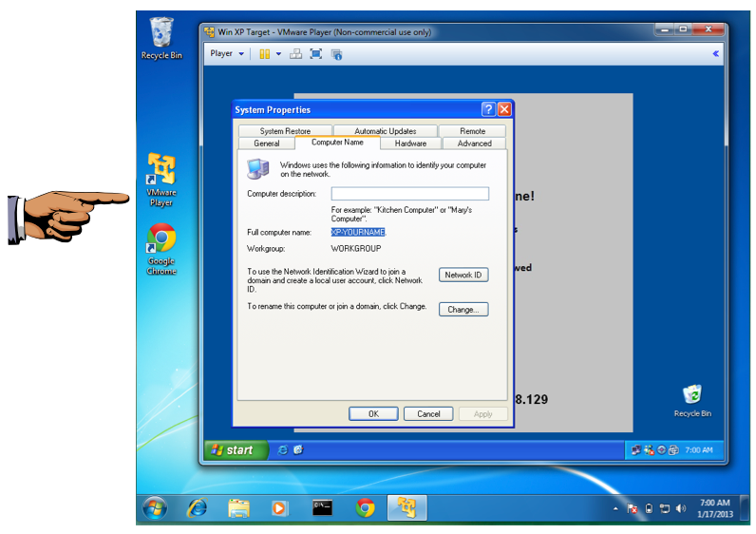
Task: Close the System Properties dialog
Action: click(504, 109)
